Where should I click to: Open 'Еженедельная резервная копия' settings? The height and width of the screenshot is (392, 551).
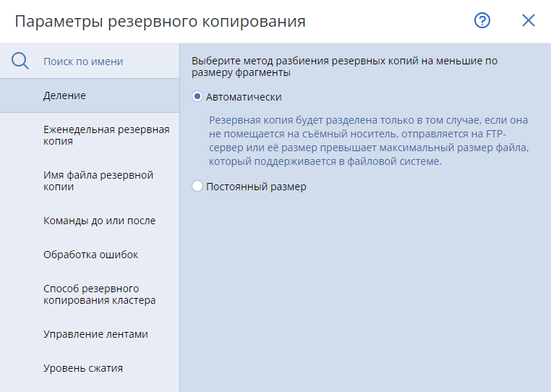click(106, 135)
